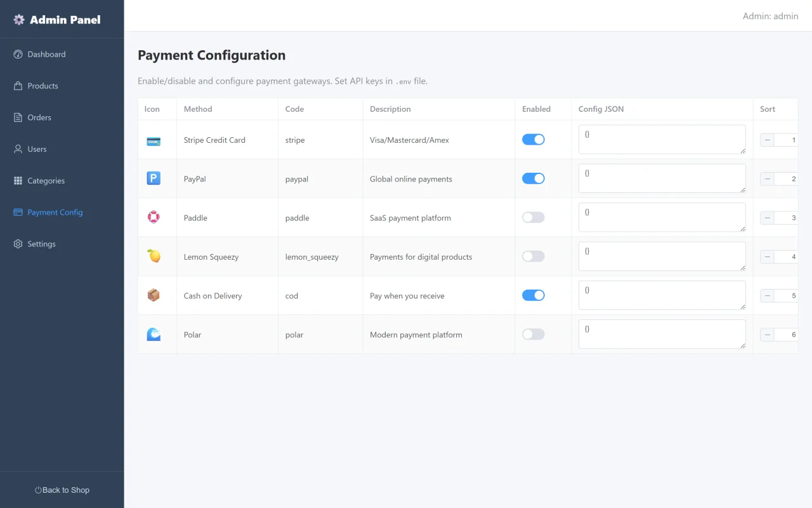Viewport: 812px width, 508px height.
Task: Disable the Stripe Credit Card toggle
Action: tap(534, 140)
